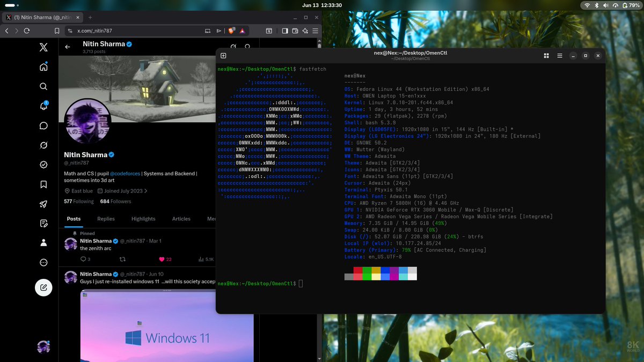Open the Brave Wallet icon
The width and height of the screenshot is (644, 362).
(295, 31)
